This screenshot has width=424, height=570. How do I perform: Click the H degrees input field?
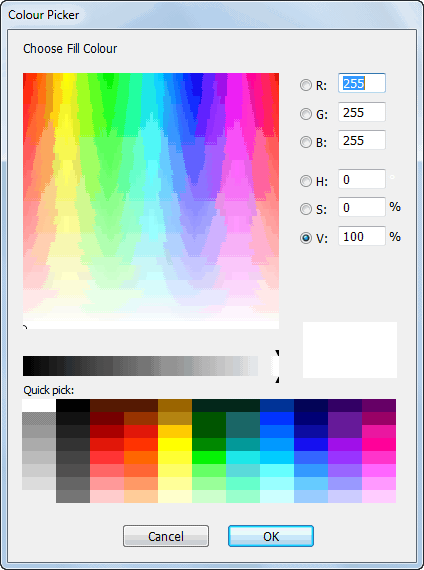pos(362,179)
